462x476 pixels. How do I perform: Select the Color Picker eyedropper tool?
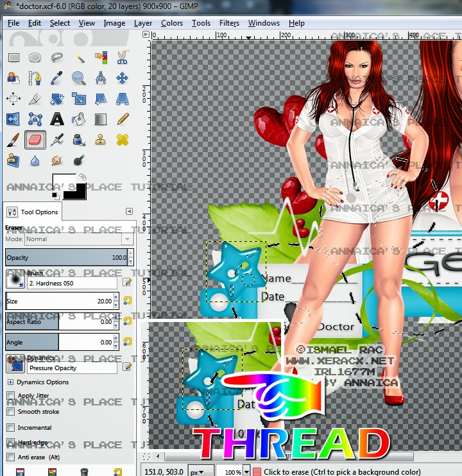(56, 78)
